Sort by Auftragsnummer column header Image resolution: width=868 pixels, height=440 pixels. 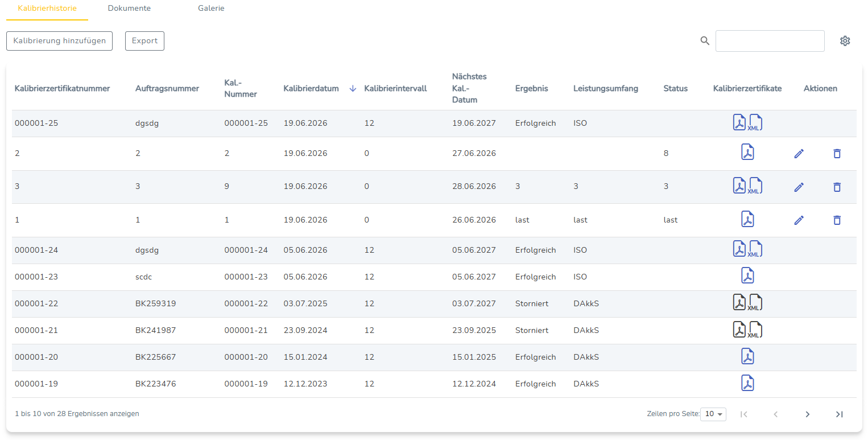pyautogui.click(x=167, y=88)
